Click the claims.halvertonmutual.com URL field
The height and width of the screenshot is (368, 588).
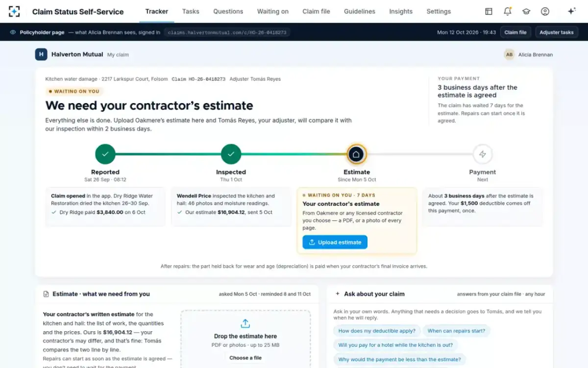pyautogui.click(x=228, y=32)
